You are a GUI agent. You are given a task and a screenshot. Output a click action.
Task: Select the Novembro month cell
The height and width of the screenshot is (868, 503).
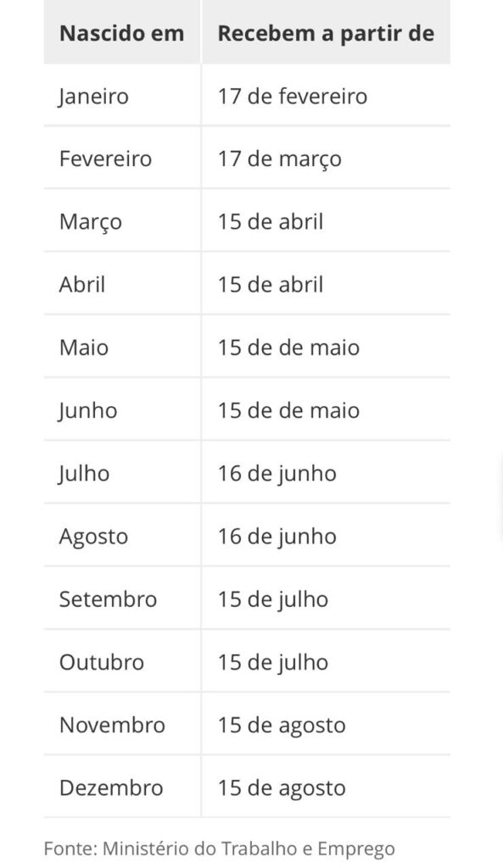pyautogui.click(x=121, y=725)
